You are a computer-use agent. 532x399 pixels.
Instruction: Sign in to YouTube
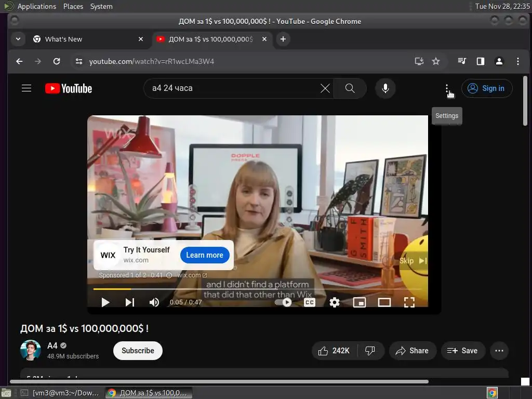point(486,88)
